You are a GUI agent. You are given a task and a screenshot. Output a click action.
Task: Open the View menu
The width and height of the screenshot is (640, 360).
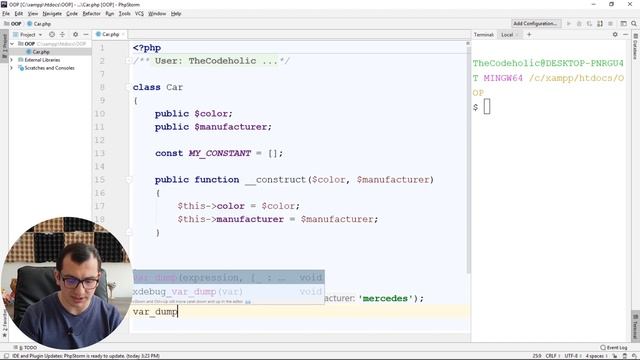pyautogui.click(x=33, y=13)
